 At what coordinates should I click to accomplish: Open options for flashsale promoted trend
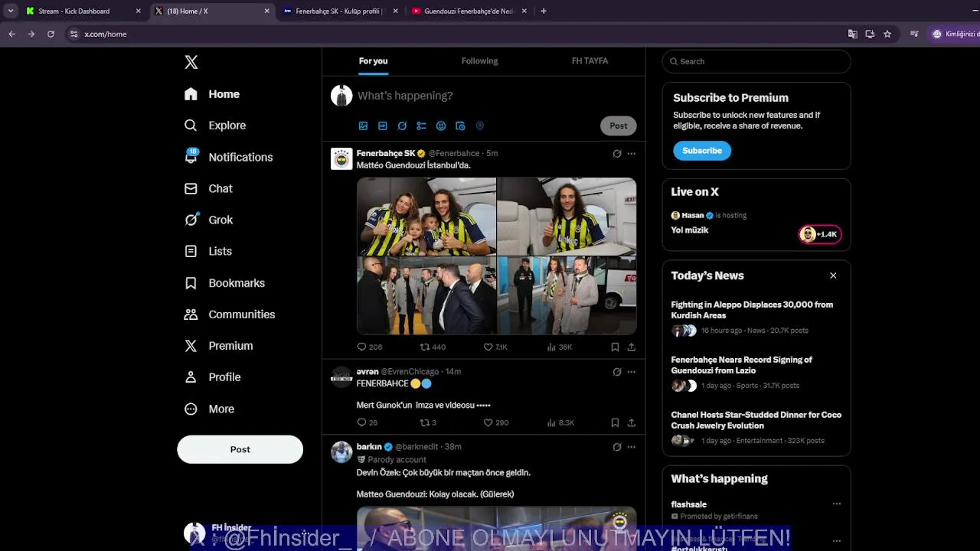(837, 504)
